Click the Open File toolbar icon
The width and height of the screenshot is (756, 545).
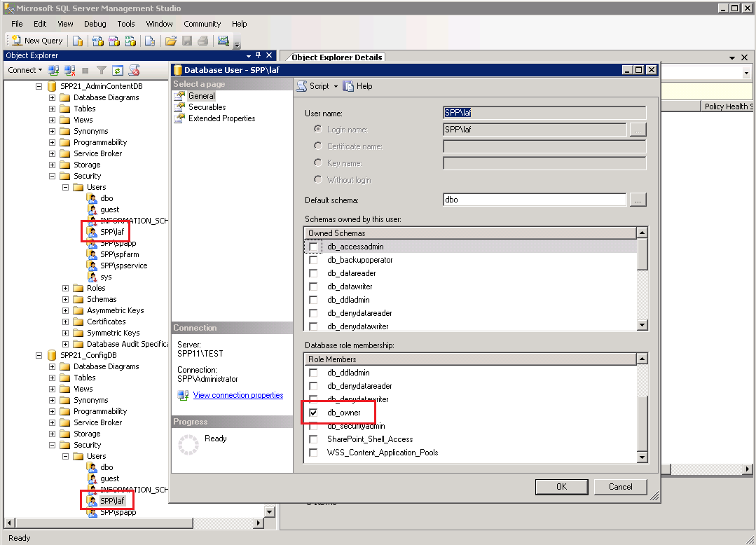[171, 40]
